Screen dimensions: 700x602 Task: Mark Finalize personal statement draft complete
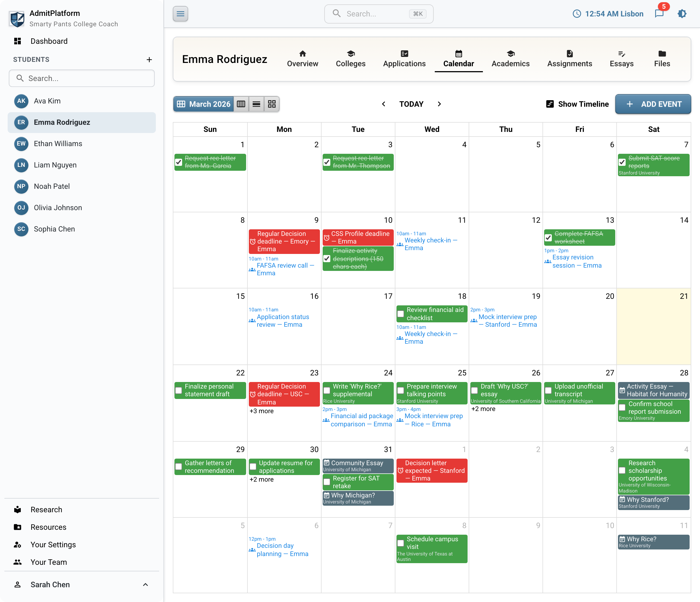(x=179, y=390)
